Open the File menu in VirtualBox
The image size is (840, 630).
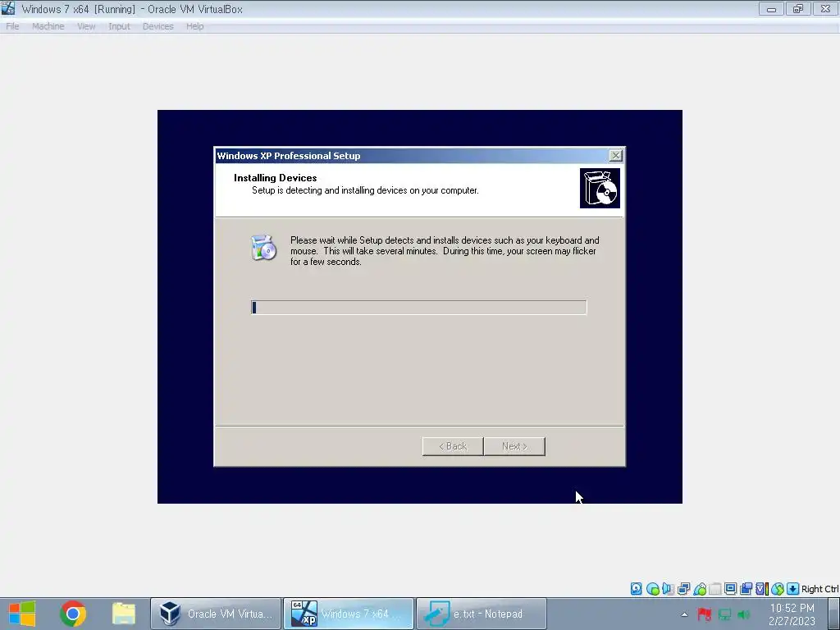coord(12,26)
